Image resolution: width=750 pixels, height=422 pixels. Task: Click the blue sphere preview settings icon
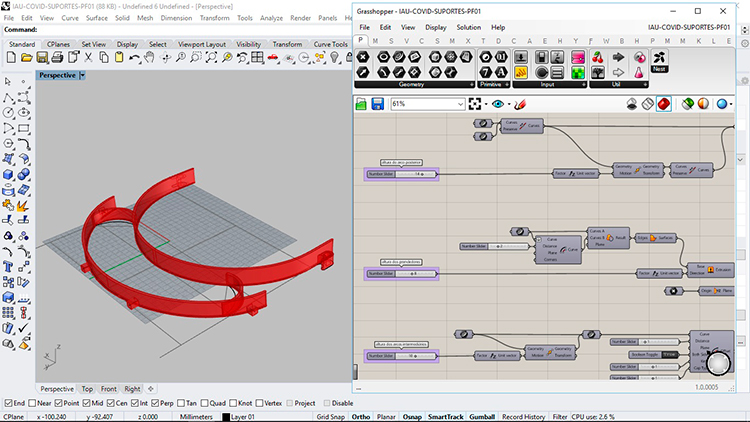pyautogui.click(x=722, y=104)
